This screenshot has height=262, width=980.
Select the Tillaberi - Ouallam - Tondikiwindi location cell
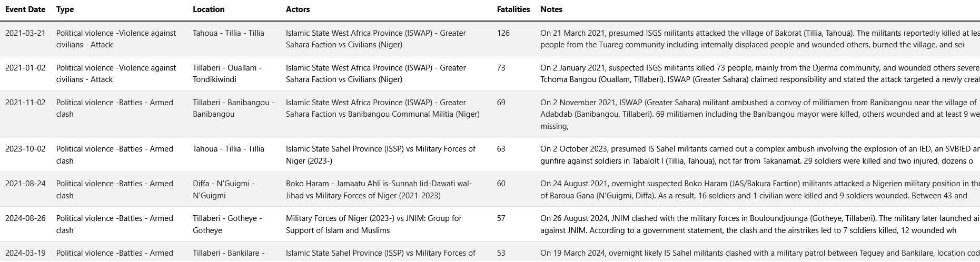pyautogui.click(x=227, y=74)
